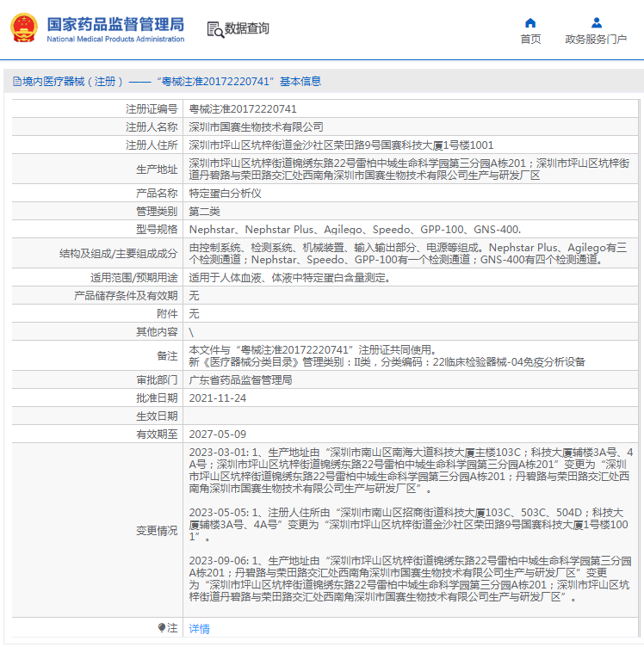Screen dimensions: 644x647
Task: Click the 型号规格 field label
Action: [157, 230]
